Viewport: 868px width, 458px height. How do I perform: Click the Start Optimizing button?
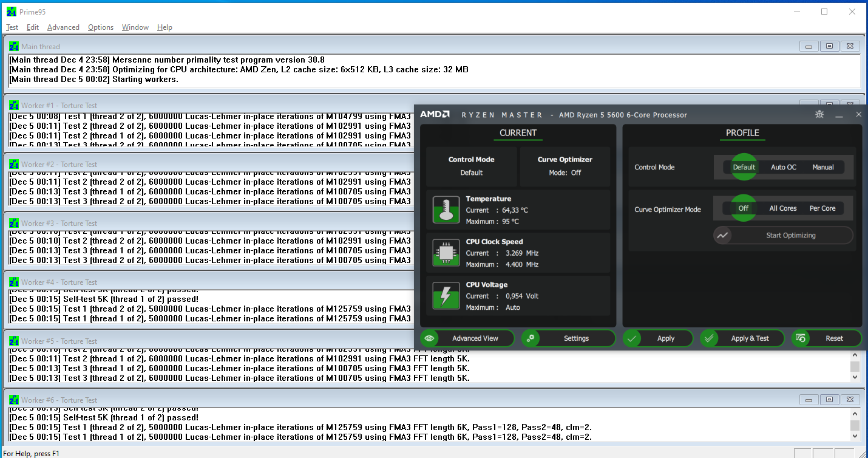[784, 235]
